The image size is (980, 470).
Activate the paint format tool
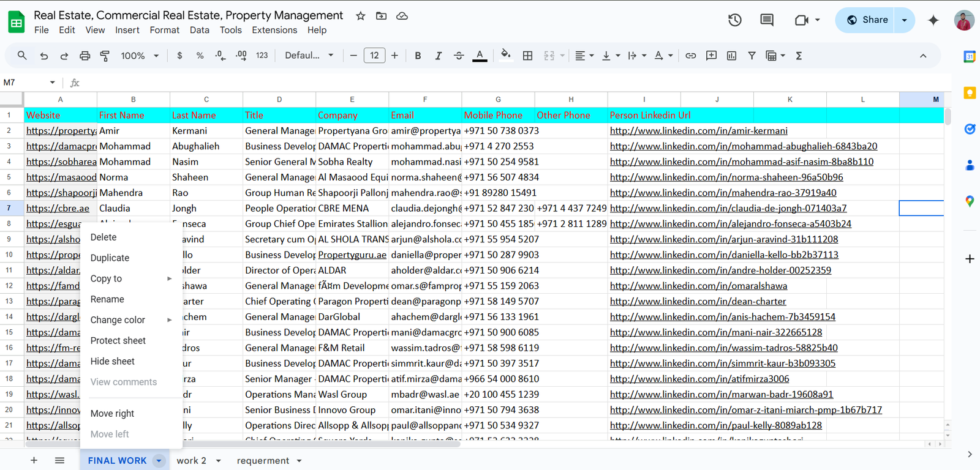pos(105,56)
